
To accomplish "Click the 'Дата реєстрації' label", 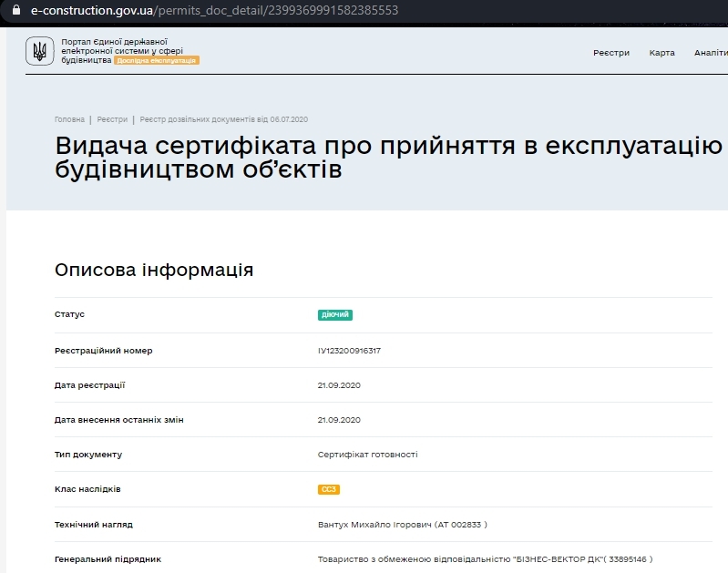I will click(89, 385).
